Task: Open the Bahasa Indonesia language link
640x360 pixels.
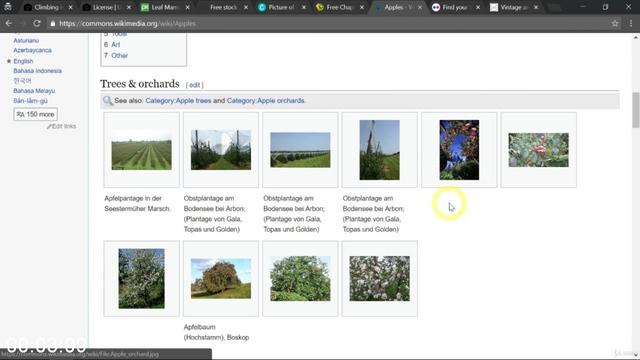Action: click(x=38, y=71)
